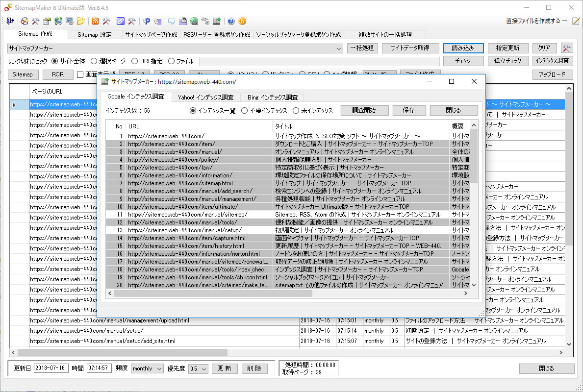Open help with the blue question mark icon

pyautogui.click(x=231, y=21)
